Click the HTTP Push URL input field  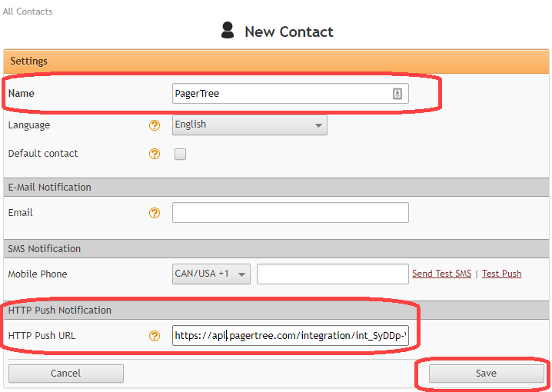pyautogui.click(x=290, y=336)
